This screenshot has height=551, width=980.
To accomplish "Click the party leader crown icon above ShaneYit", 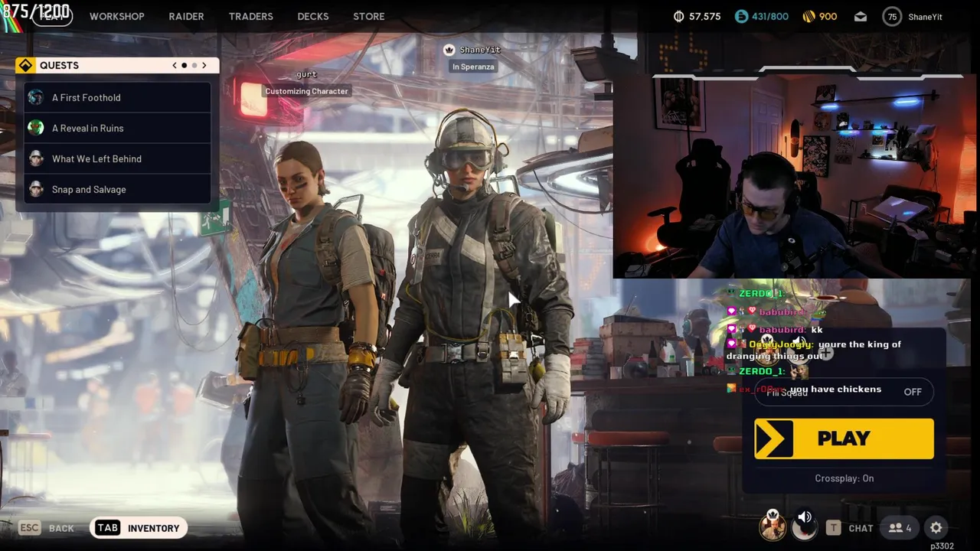I will (449, 50).
